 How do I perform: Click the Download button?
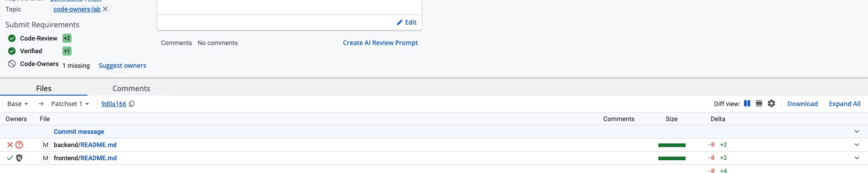coord(802,104)
